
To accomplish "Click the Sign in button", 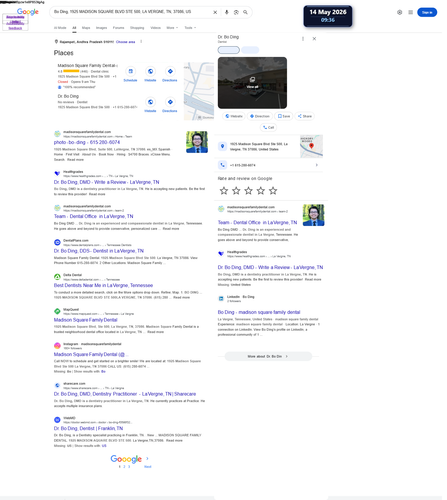I will coord(427,12).
